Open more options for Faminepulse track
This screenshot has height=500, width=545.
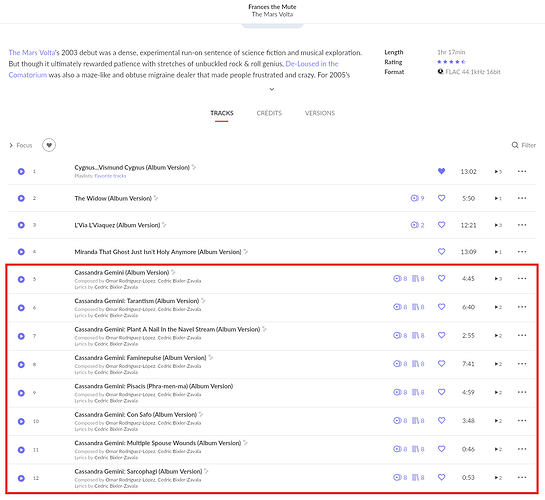[x=522, y=364]
